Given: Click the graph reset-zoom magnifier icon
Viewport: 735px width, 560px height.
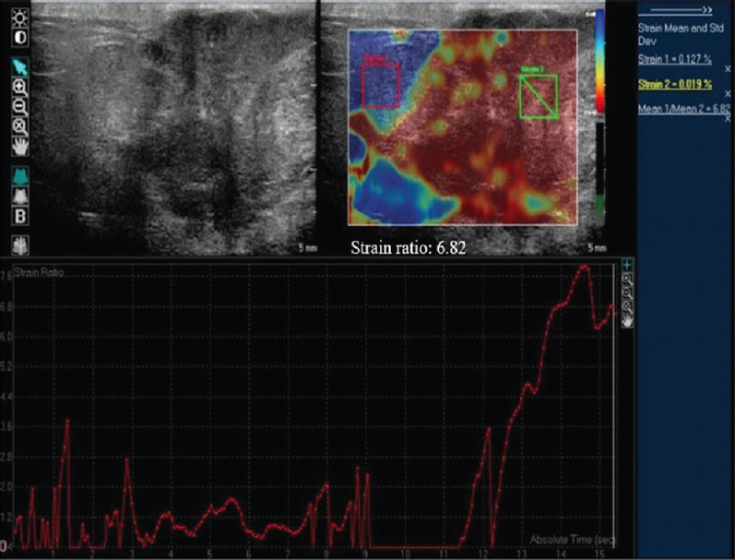Looking at the screenshot, I should click(627, 306).
